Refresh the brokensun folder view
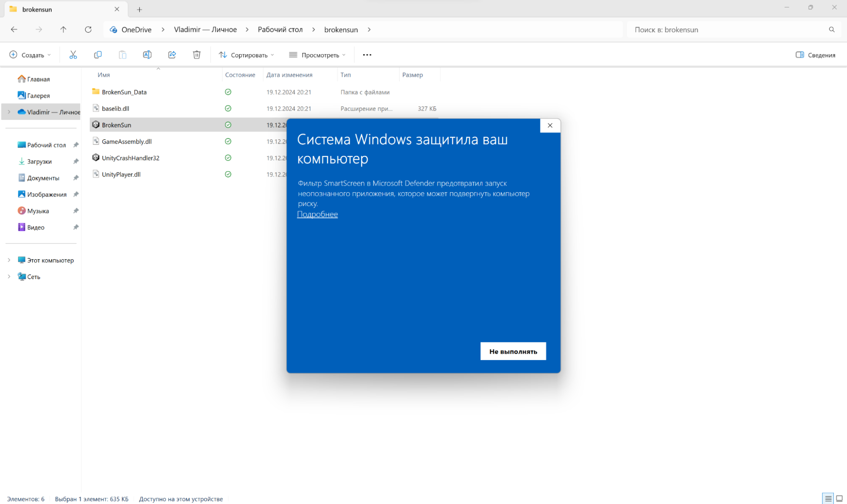This screenshot has height=504, width=847. point(88,29)
